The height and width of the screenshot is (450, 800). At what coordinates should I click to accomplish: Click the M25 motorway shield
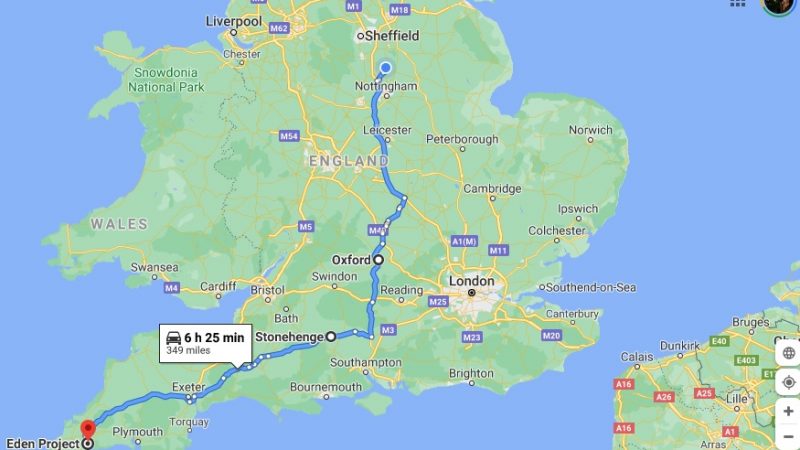coord(438,302)
